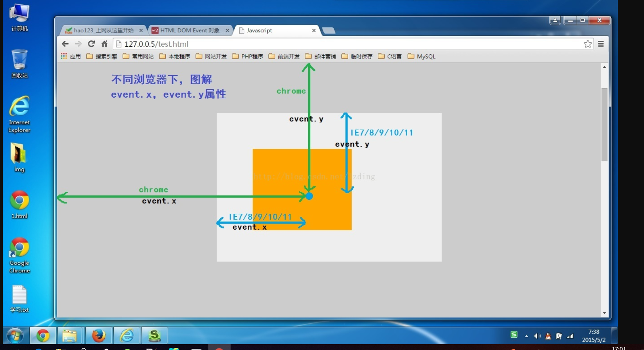Toggle the volume speaker icon in system tray

coord(537,336)
